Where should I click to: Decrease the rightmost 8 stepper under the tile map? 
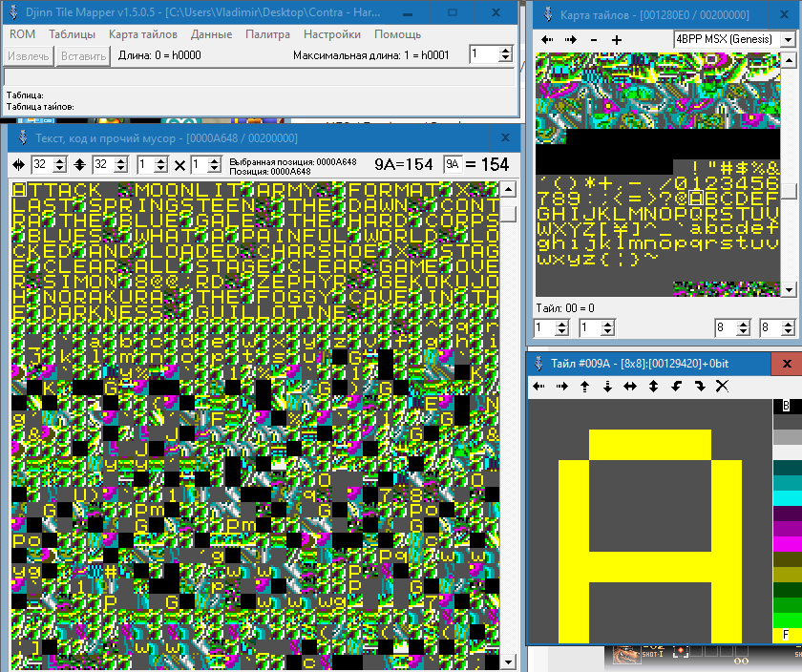point(789,331)
